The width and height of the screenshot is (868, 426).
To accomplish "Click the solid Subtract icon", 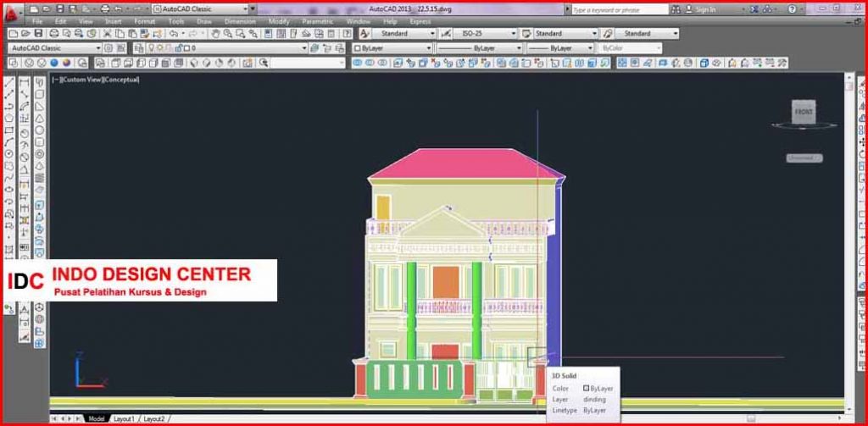I will pos(370,63).
